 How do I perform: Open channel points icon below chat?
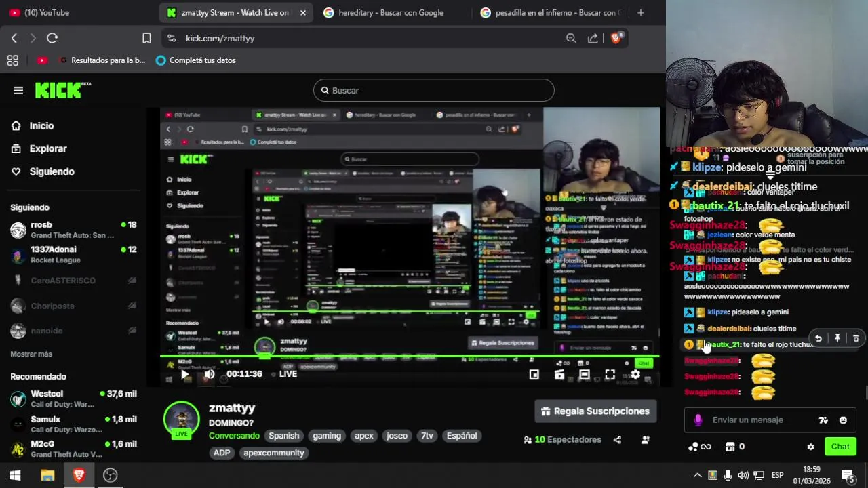click(699, 447)
